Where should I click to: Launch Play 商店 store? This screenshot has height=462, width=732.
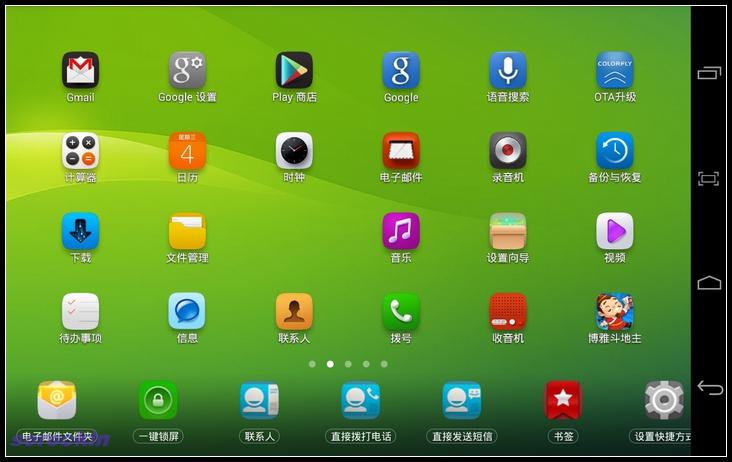point(294,70)
